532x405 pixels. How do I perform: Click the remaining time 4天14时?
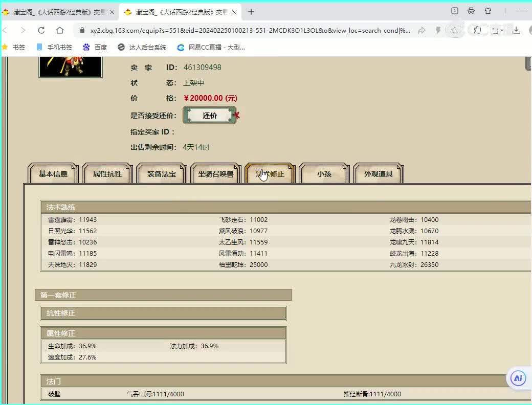point(196,147)
